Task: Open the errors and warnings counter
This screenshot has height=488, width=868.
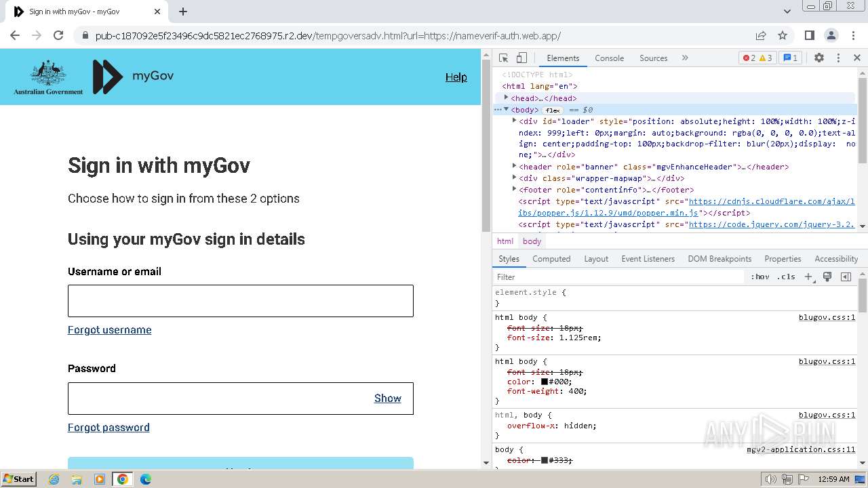Action: 757,58
